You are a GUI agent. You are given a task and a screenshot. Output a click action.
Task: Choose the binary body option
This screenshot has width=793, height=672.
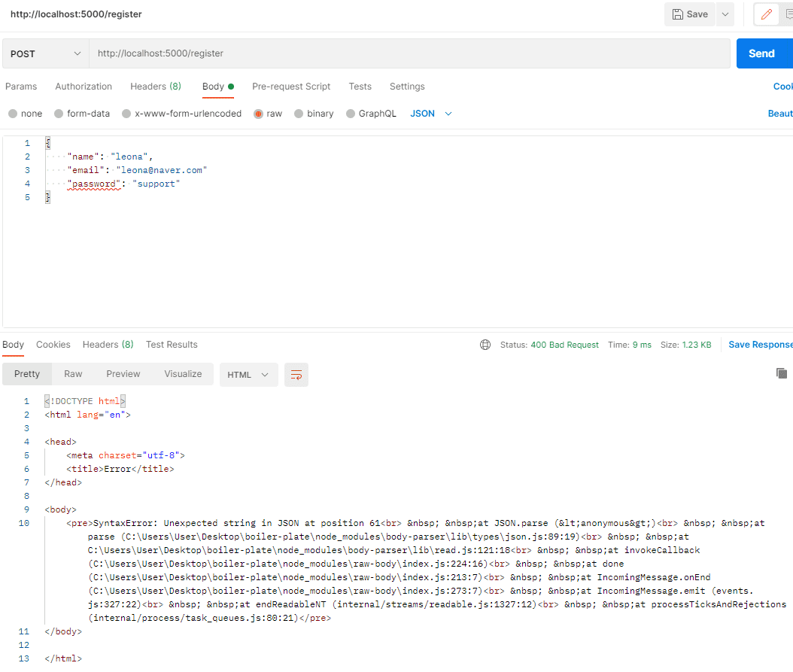[299, 114]
